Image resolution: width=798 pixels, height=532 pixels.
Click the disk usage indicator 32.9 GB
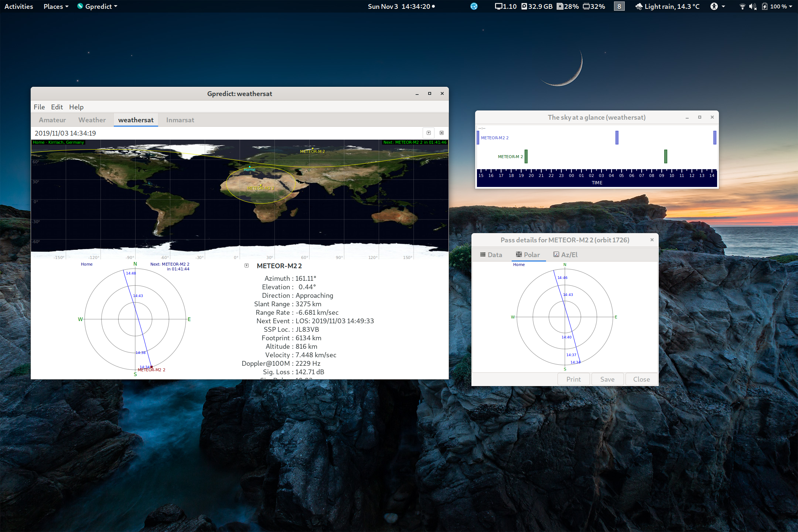coord(537,6)
